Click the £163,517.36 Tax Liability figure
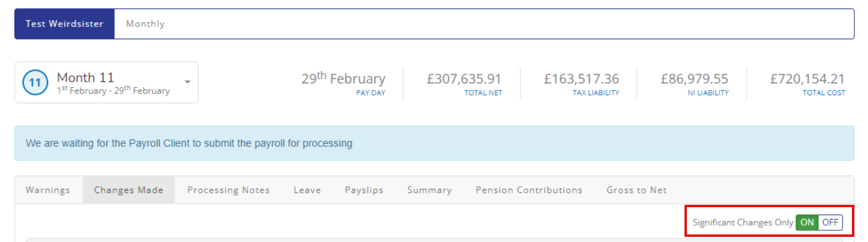Image resolution: width=868 pixels, height=242 pixels. pyautogui.click(x=581, y=79)
